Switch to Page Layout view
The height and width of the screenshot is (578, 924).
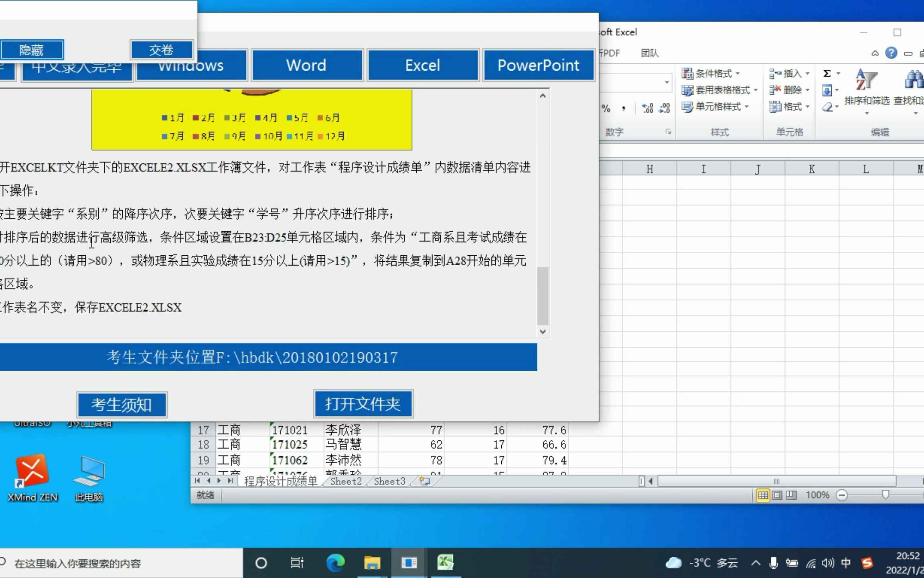(777, 495)
